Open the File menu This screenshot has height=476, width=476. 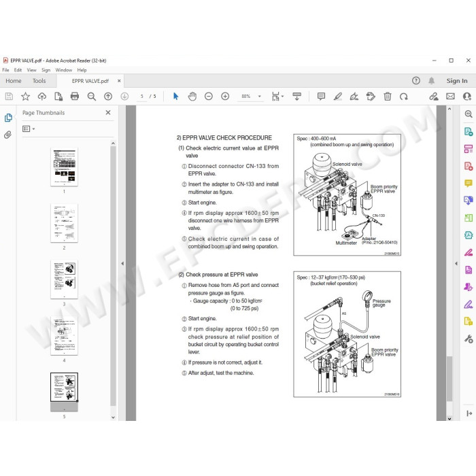click(x=5, y=70)
